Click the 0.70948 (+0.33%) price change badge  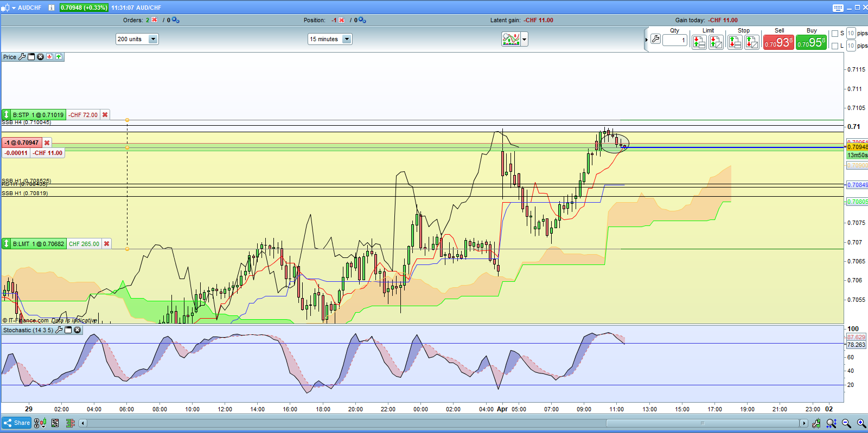pyautogui.click(x=84, y=8)
